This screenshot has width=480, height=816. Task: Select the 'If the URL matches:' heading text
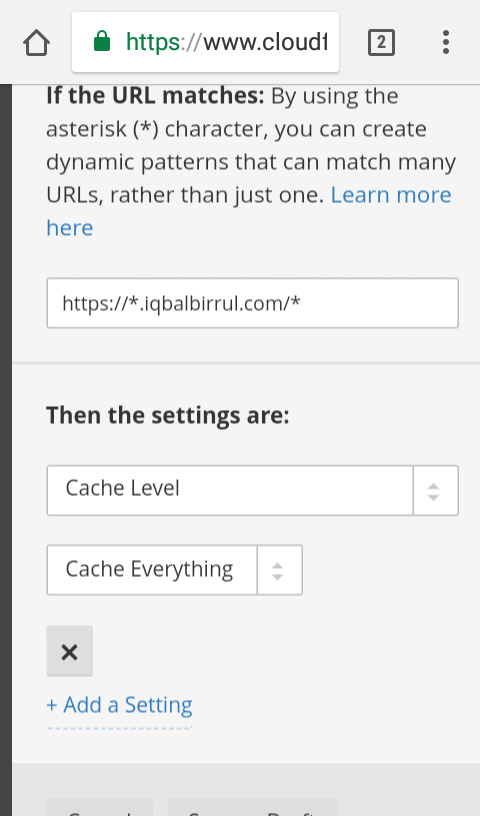(155, 96)
